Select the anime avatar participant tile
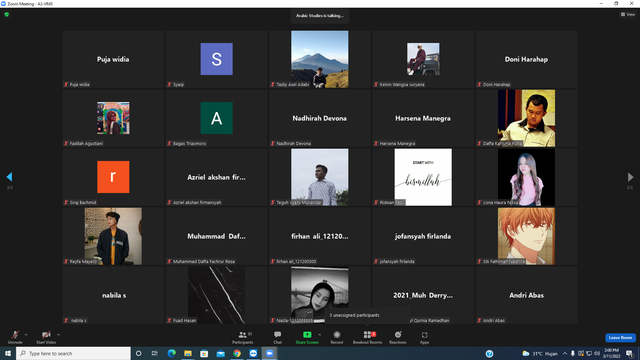This screenshot has height=360, width=640. click(527, 236)
